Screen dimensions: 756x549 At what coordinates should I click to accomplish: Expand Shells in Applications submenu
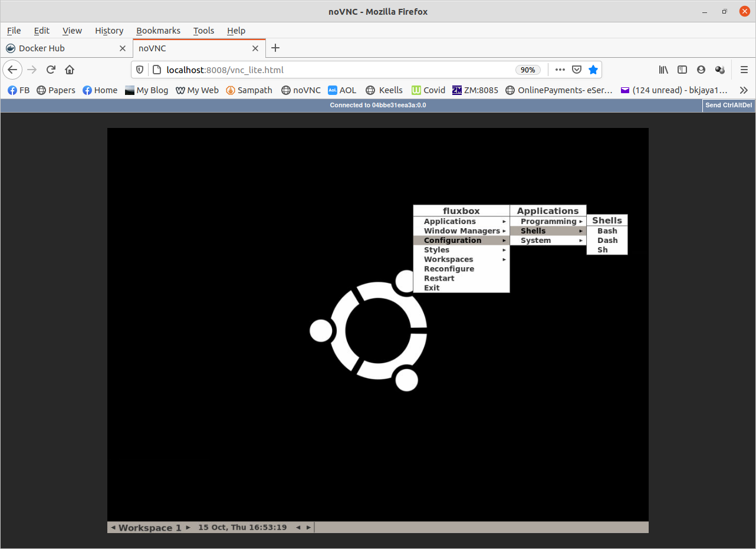coord(548,231)
